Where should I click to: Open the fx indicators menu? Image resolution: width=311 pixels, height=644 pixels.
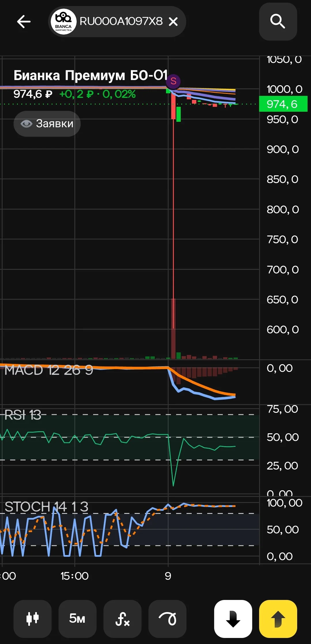(122, 619)
